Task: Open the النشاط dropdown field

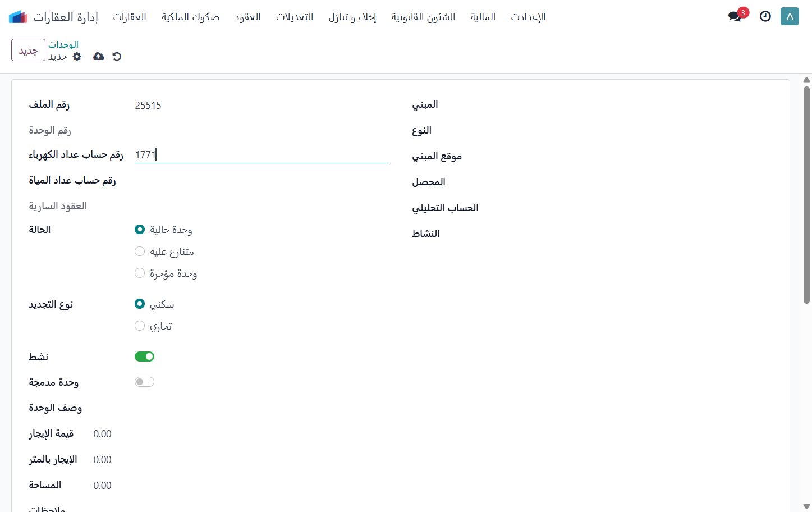Action: point(645,234)
